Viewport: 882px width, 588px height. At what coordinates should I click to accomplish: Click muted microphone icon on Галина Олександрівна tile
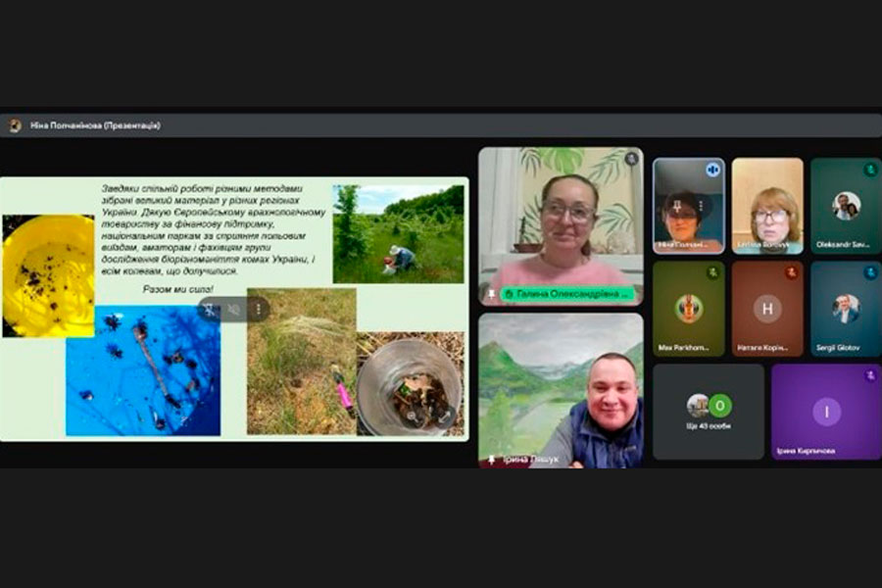632,159
